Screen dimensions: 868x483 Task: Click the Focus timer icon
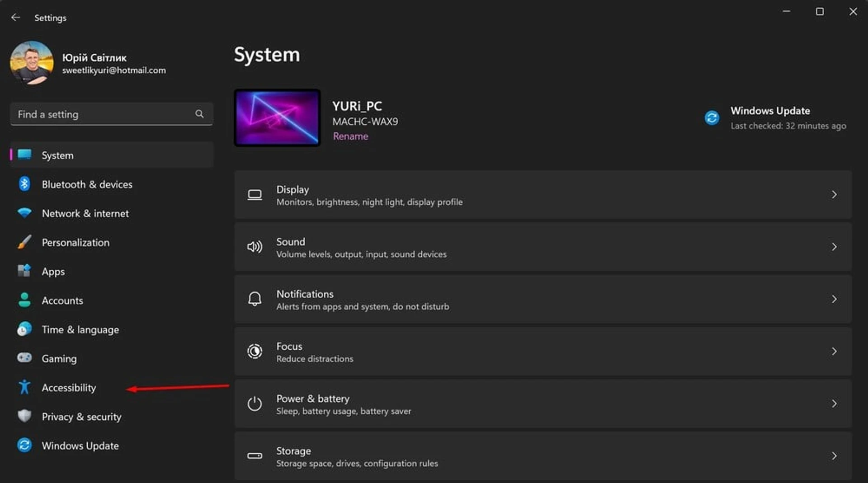255,351
